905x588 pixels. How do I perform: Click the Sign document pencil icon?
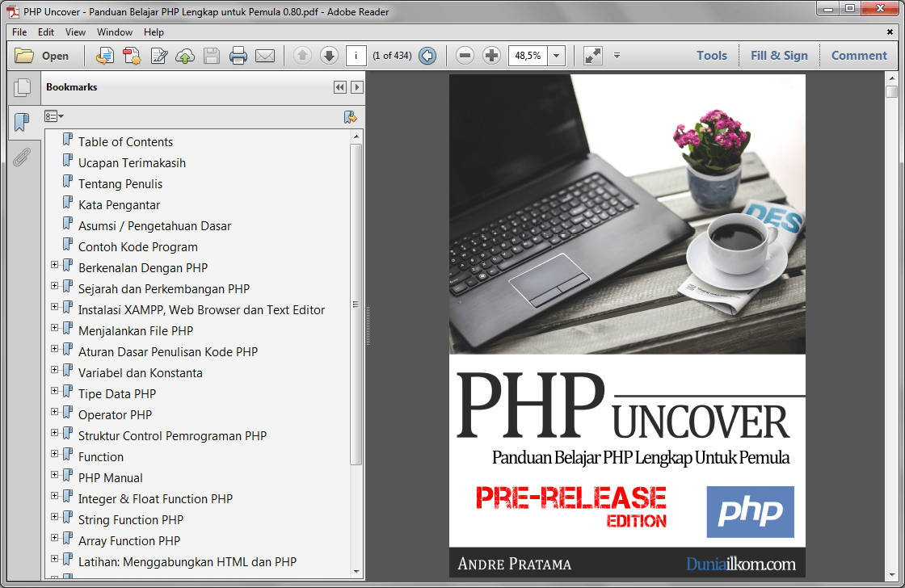point(158,56)
